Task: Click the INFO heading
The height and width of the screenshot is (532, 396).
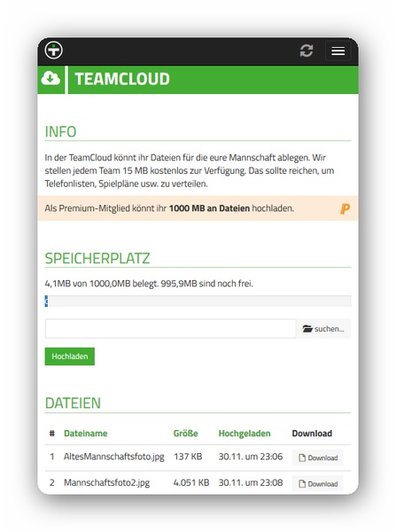Action: click(61, 132)
